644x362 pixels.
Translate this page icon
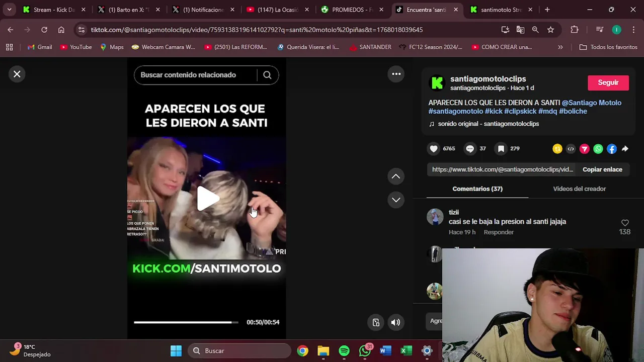(x=520, y=30)
